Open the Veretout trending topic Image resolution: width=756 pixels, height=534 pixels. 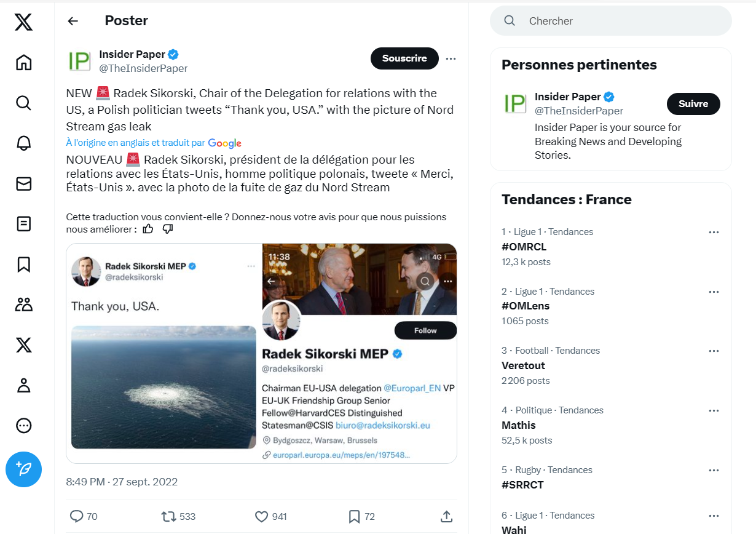pyautogui.click(x=523, y=365)
